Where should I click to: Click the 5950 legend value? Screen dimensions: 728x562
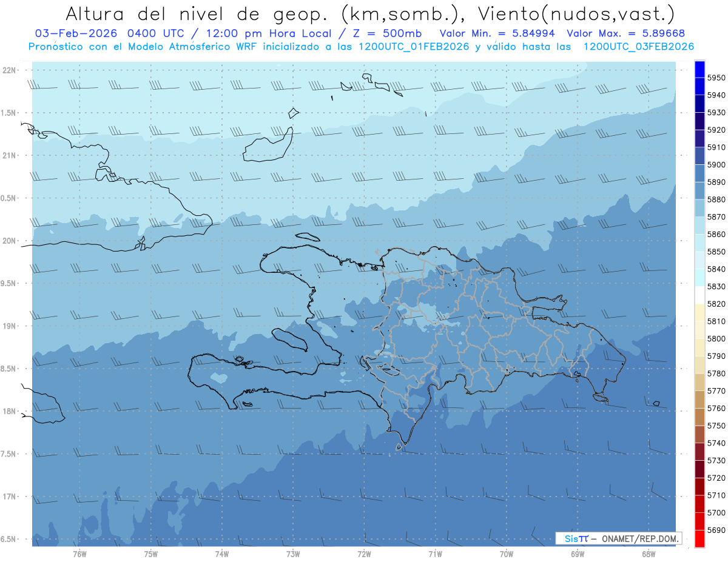(716, 78)
